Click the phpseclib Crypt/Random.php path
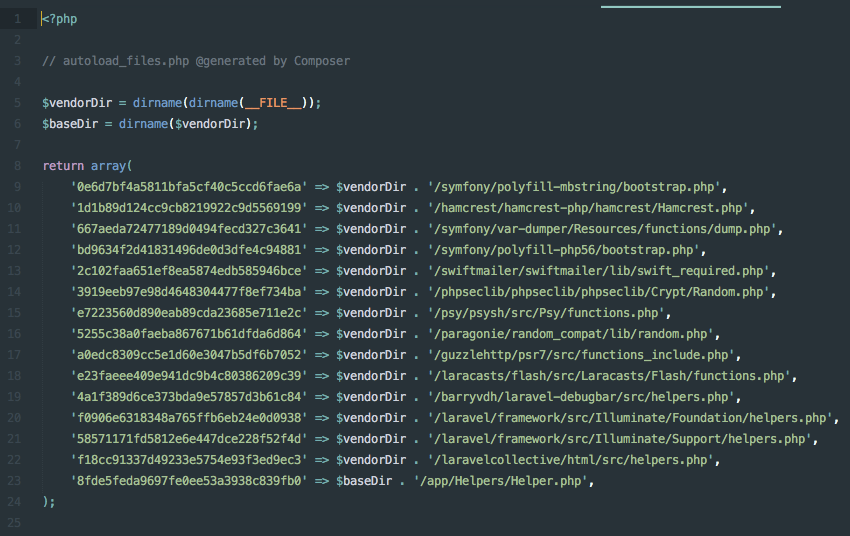 coord(598,292)
